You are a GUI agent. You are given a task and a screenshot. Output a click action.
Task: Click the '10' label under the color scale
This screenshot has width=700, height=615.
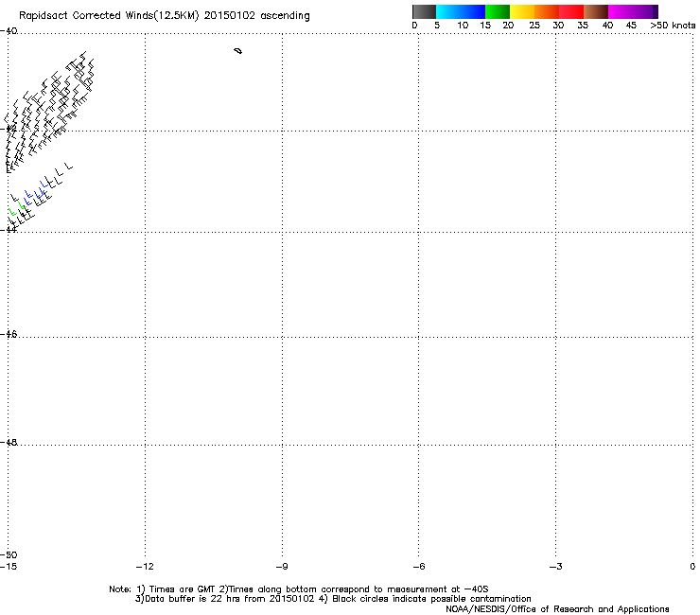463,26
